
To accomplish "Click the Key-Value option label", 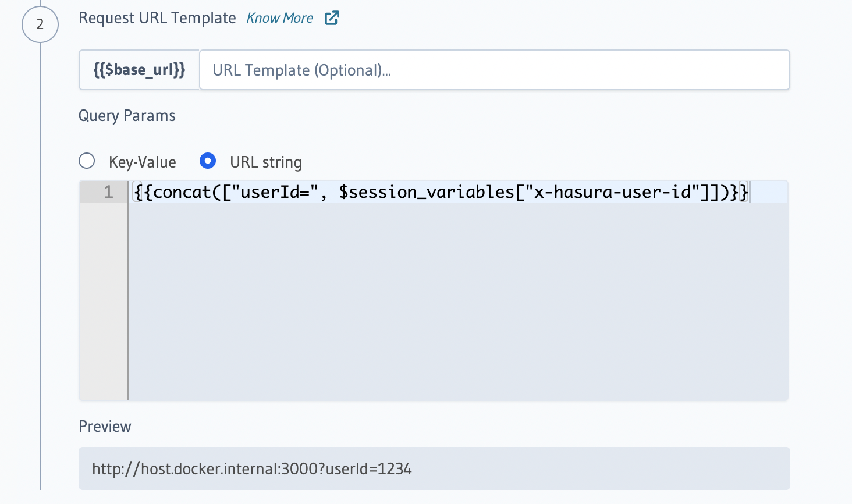I will click(142, 162).
